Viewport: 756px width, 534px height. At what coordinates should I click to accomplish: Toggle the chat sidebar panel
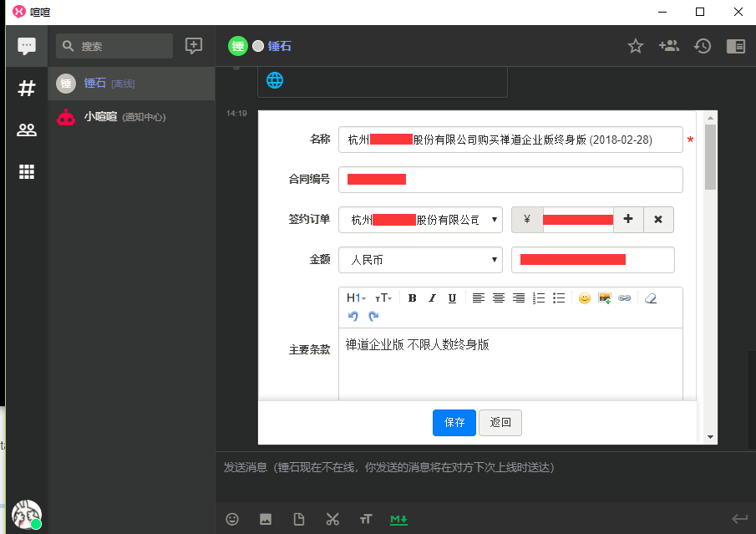click(736, 46)
